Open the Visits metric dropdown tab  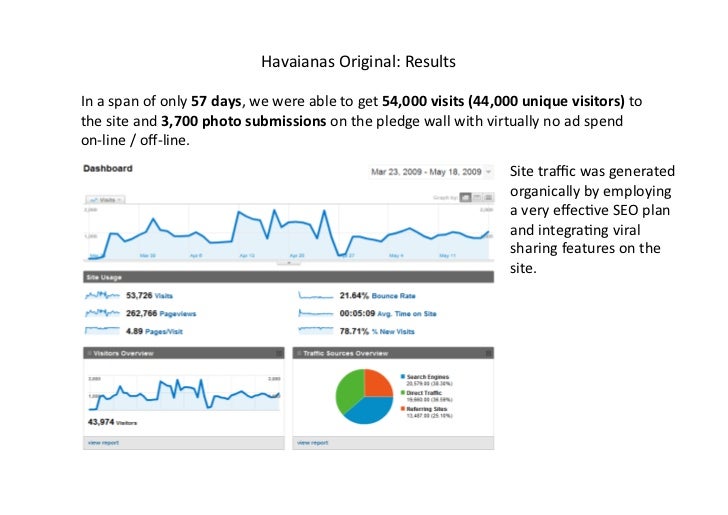105,200
